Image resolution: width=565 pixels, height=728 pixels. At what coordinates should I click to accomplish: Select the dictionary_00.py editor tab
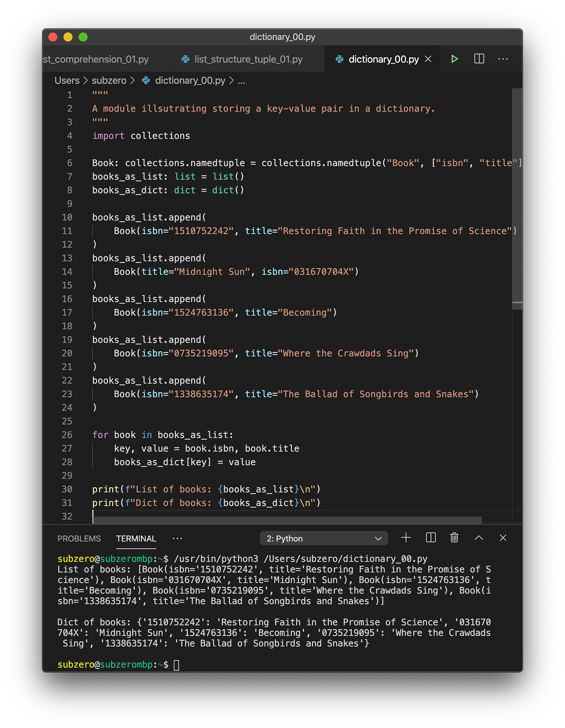tap(383, 59)
